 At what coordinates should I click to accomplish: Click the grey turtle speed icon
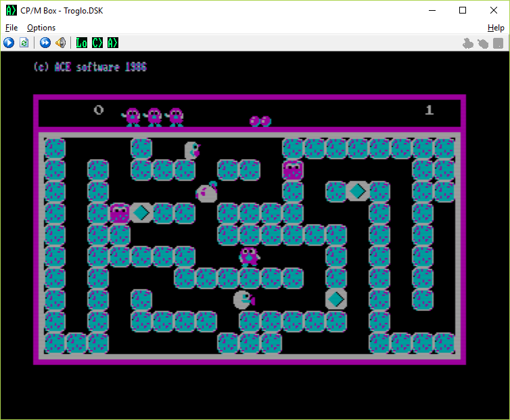tap(483, 43)
